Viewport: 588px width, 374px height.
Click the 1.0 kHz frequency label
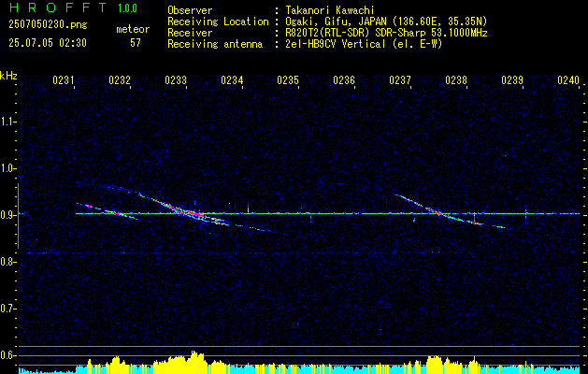point(7,168)
